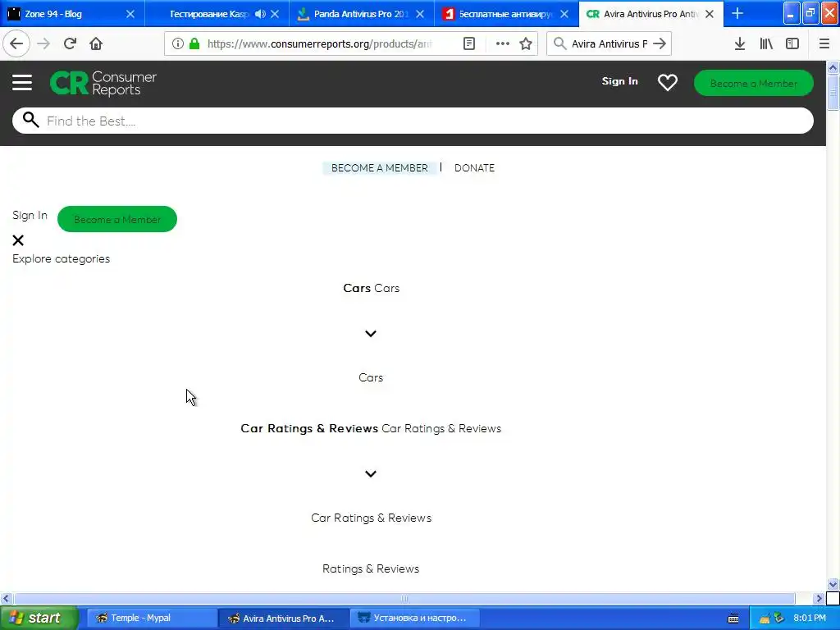Toggle reader view in address bar
The image size is (840, 630).
468,43
